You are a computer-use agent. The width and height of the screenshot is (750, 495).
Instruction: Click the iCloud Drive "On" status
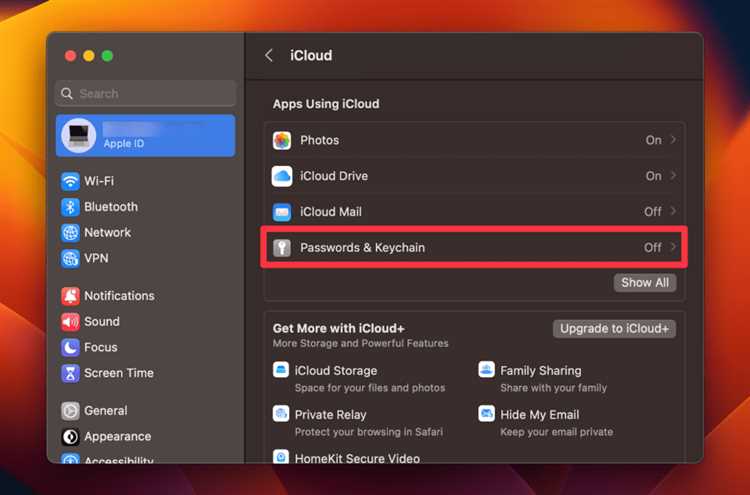(x=653, y=176)
